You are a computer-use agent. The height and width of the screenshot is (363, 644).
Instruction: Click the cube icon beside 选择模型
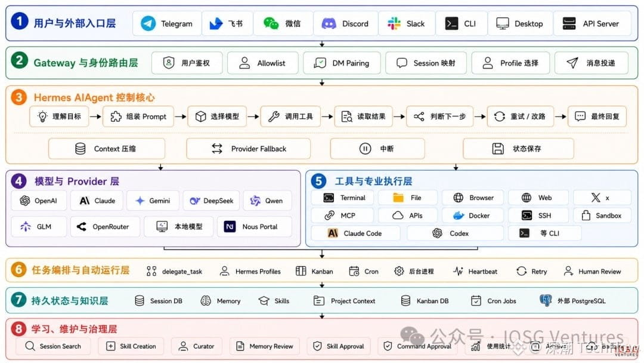tap(200, 116)
